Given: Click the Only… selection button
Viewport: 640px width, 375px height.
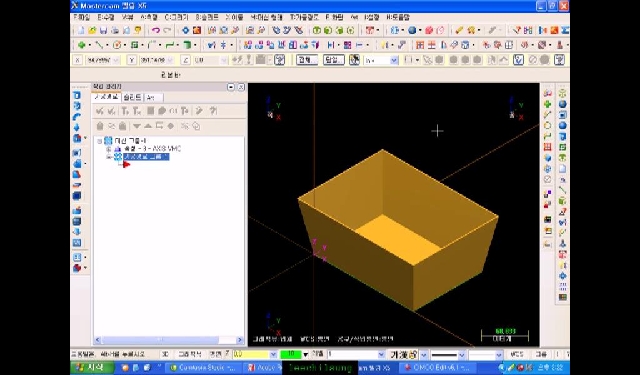Looking at the screenshot, I should point(334,60).
